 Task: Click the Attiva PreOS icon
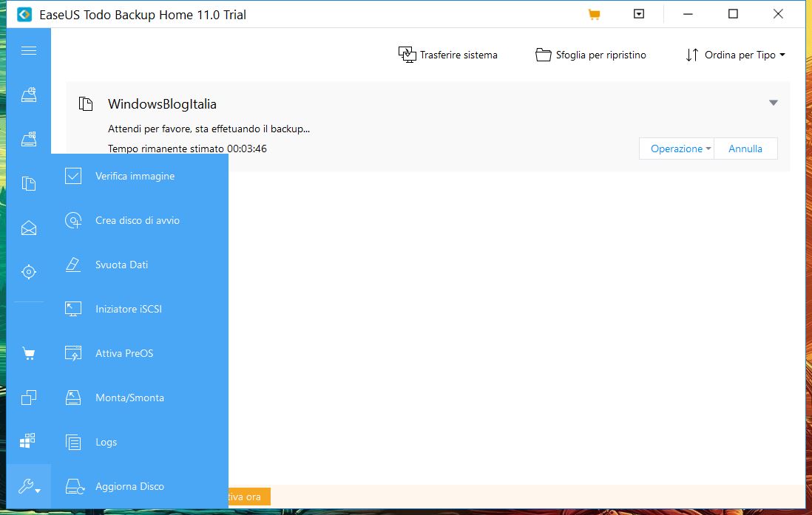[73, 353]
